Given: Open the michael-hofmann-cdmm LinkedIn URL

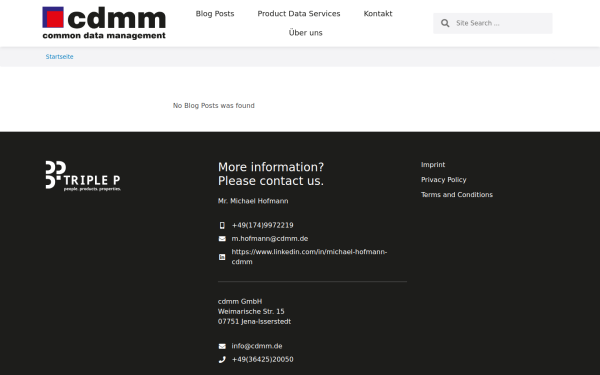Looking at the screenshot, I should [309, 257].
